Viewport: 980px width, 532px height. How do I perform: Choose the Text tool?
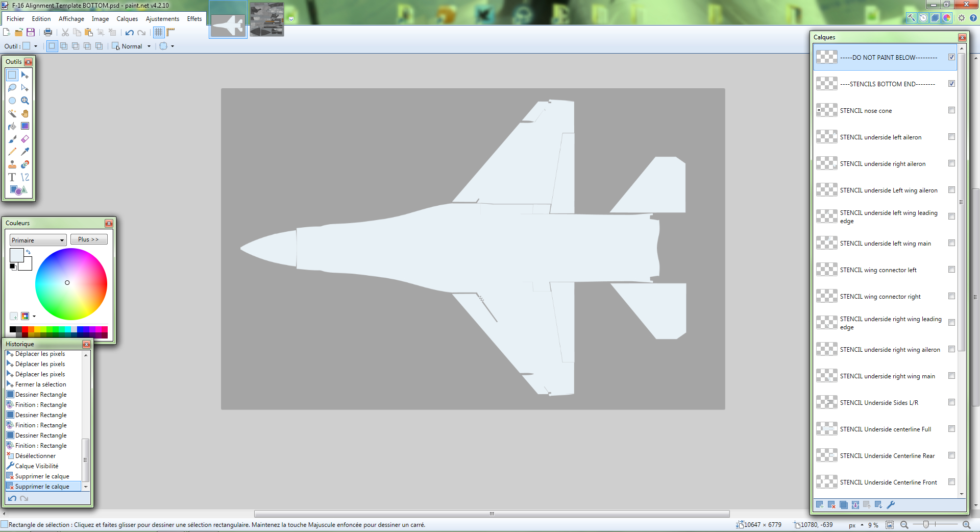click(x=12, y=177)
